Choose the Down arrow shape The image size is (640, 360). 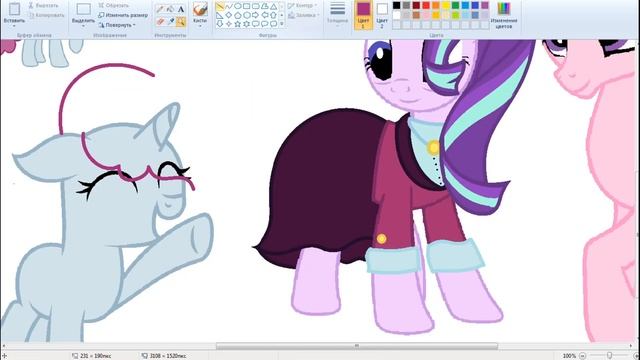tap(220, 24)
